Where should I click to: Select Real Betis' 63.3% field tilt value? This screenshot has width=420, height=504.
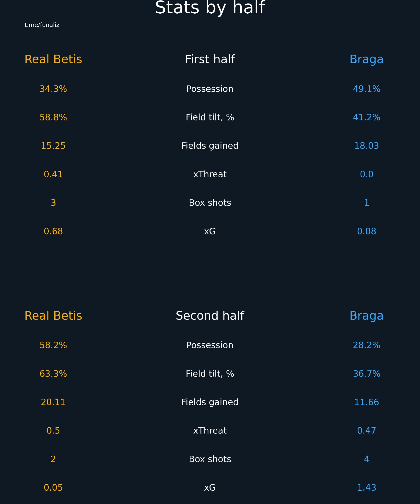[x=53, y=374]
